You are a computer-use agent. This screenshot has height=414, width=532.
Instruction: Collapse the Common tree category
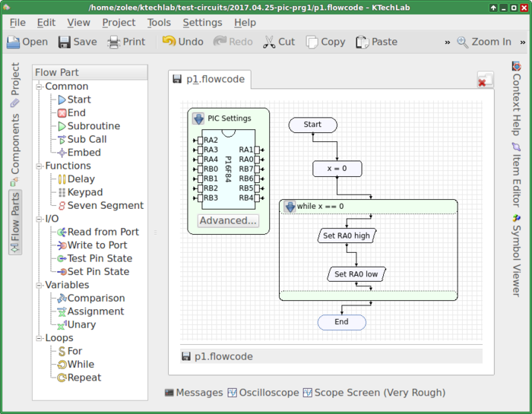pos(39,87)
